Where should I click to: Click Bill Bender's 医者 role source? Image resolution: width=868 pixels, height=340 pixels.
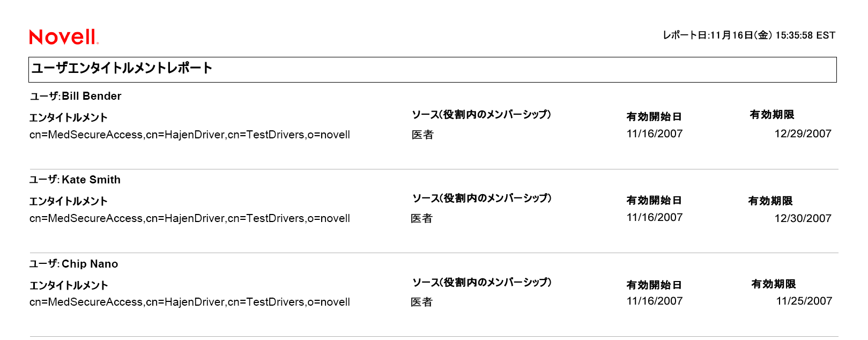click(x=422, y=135)
